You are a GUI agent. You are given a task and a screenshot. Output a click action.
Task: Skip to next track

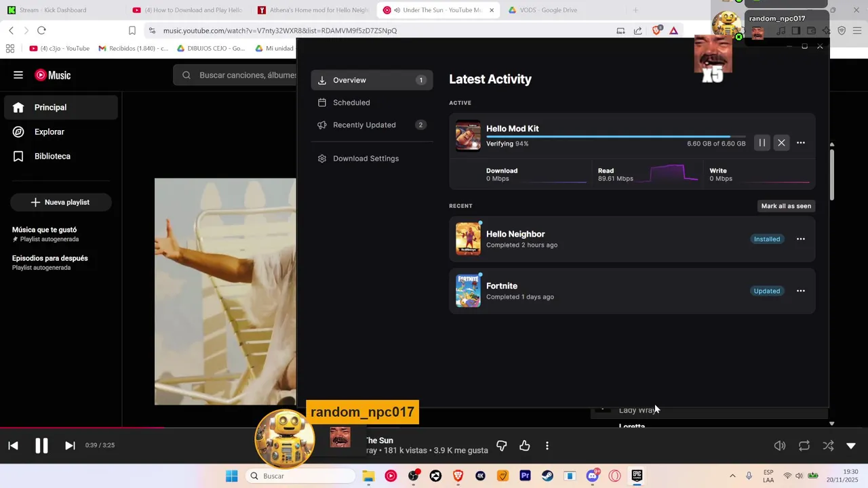pyautogui.click(x=70, y=445)
